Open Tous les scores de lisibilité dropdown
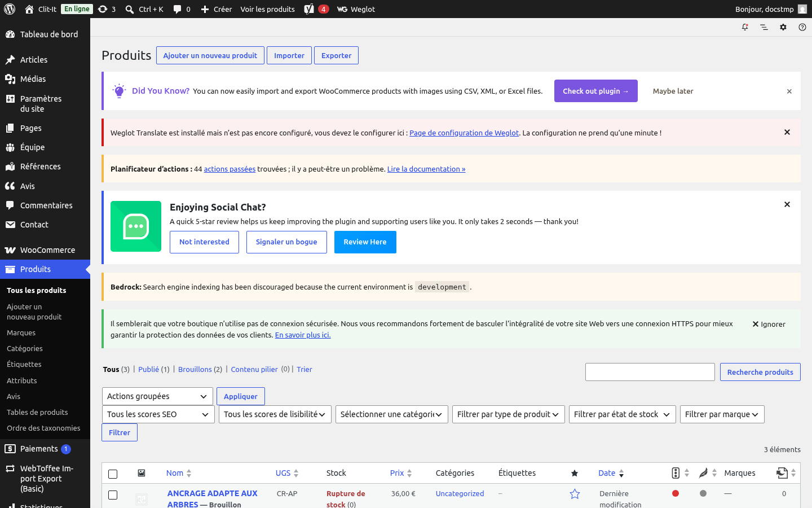Screen dimensions: 812x508 click(x=275, y=414)
